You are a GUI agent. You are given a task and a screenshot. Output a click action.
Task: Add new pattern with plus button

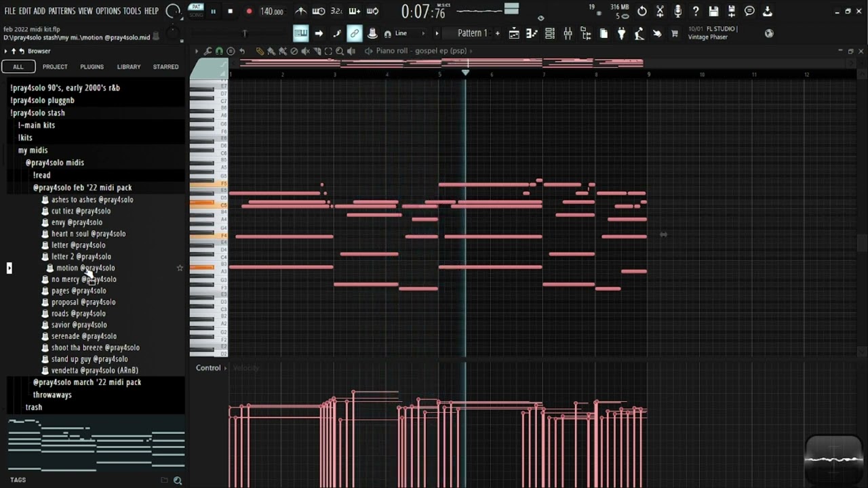497,33
